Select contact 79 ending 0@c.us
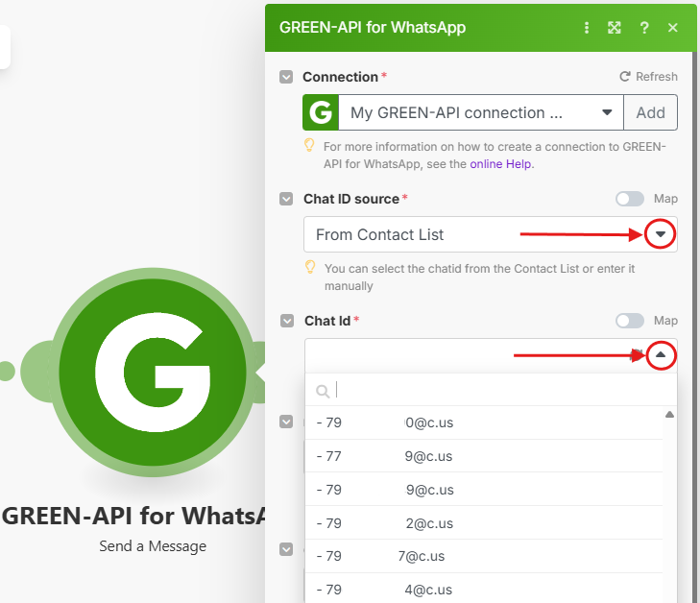Screen dimensions: 700x603 [x=484, y=422]
